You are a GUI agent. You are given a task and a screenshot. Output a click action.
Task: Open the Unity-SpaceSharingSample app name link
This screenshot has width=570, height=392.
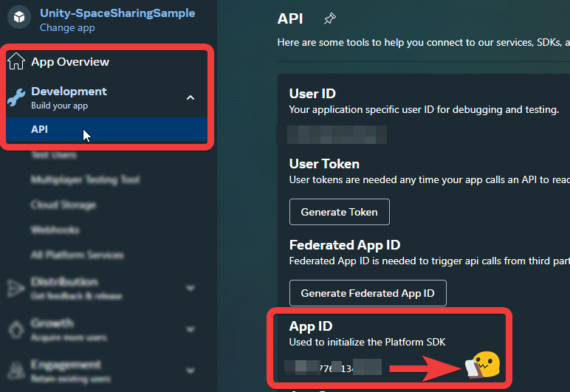[x=117, y=13]
